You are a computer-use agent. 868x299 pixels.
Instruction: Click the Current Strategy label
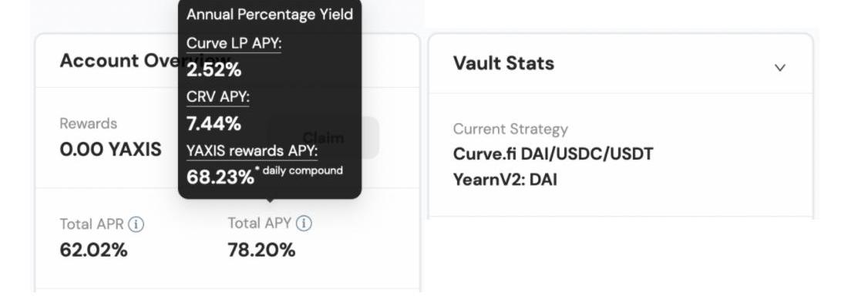[510, 129]
